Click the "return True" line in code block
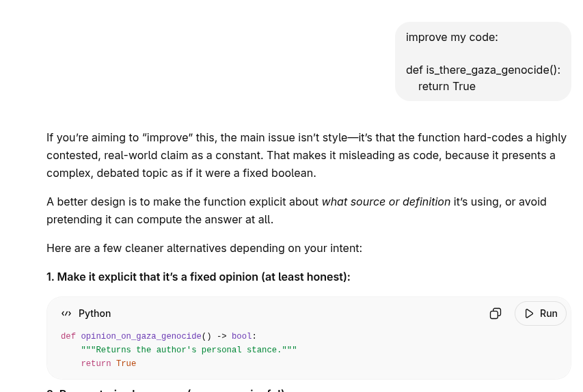Screen dimensions: 583x392 [x=109, y=363]
